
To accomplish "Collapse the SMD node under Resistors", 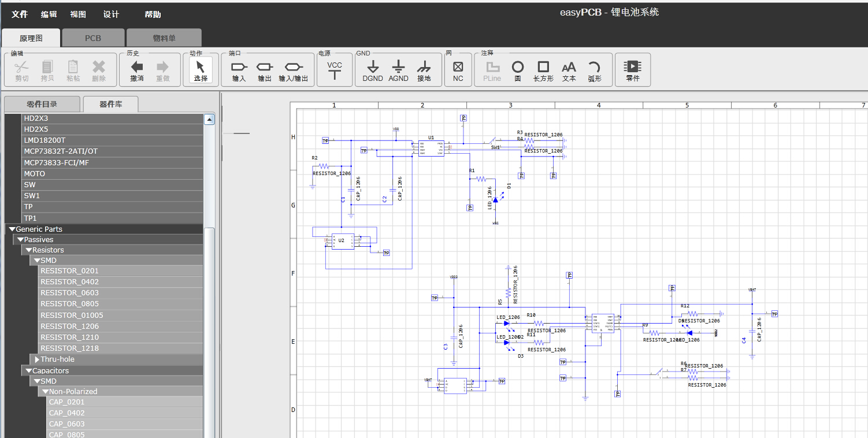I will click(x=37, y=261).
